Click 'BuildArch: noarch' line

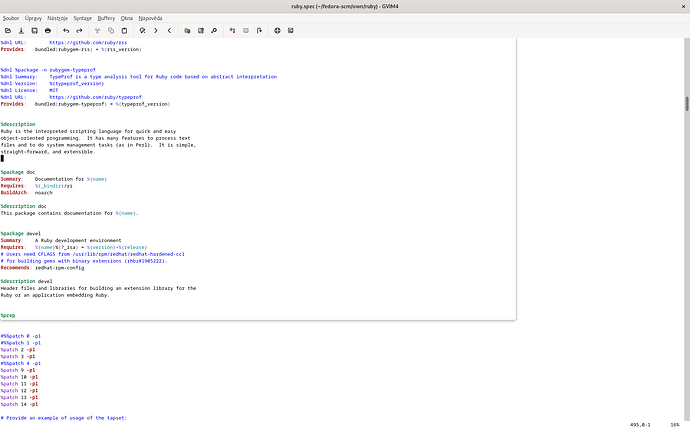coord(26,193)
